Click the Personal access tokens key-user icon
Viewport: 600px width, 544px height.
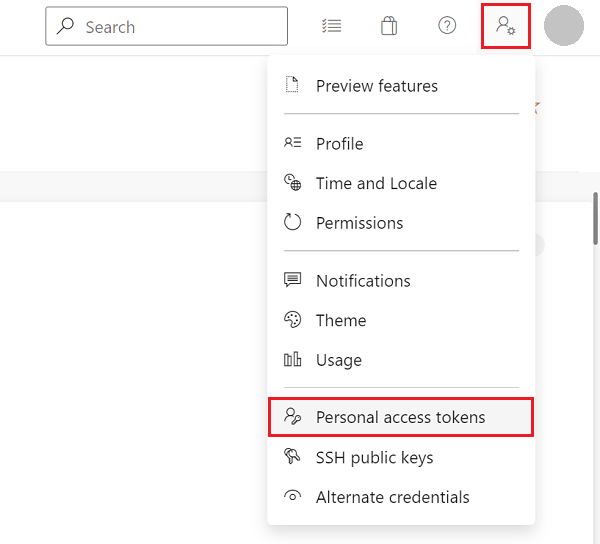coord(292,416)
